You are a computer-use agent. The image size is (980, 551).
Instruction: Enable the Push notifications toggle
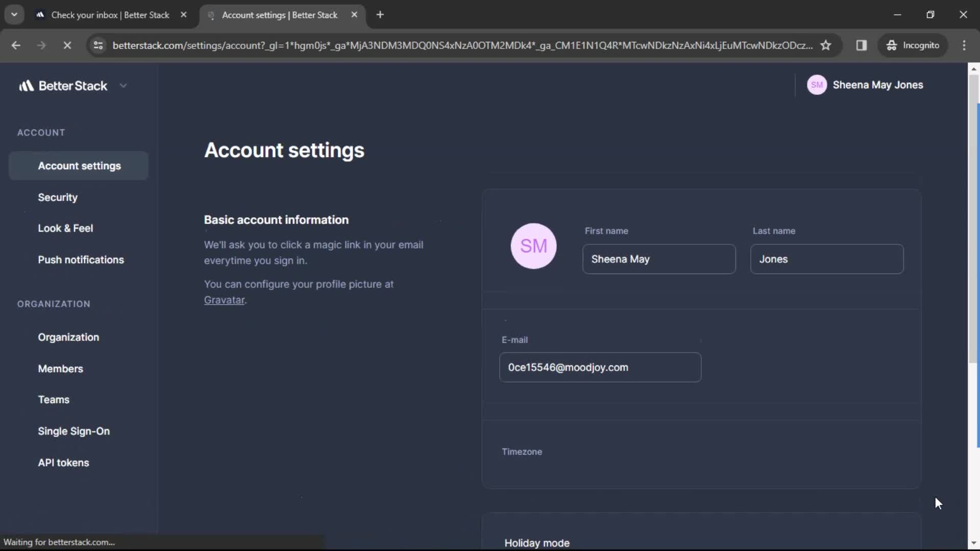(x=81, y=260)
